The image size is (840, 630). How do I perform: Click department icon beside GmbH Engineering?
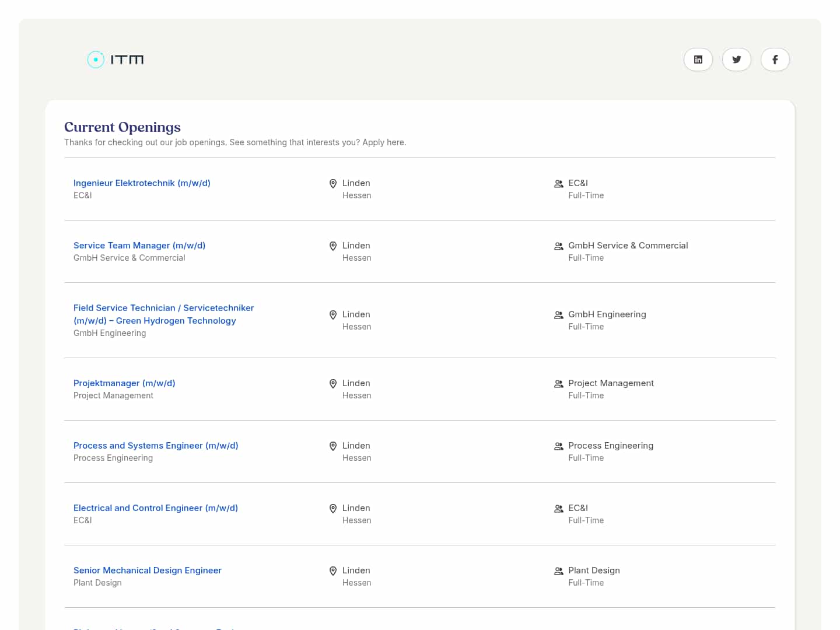point(558,315)
